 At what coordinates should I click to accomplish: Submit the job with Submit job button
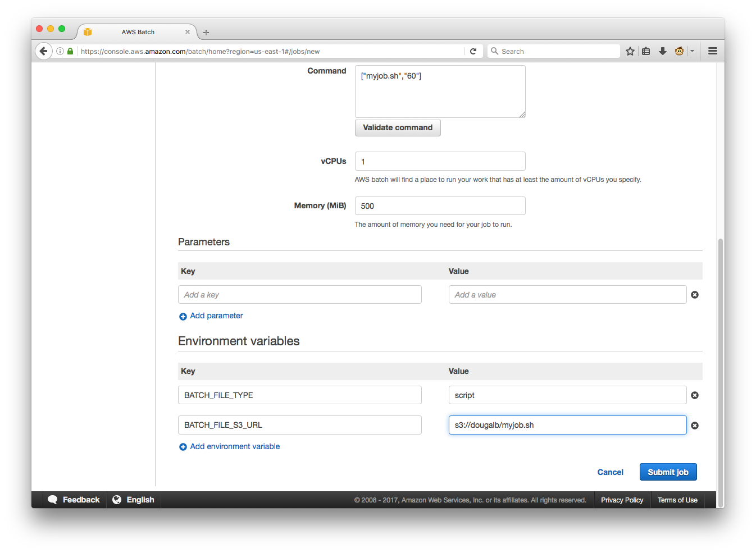[x=668, y=472]
